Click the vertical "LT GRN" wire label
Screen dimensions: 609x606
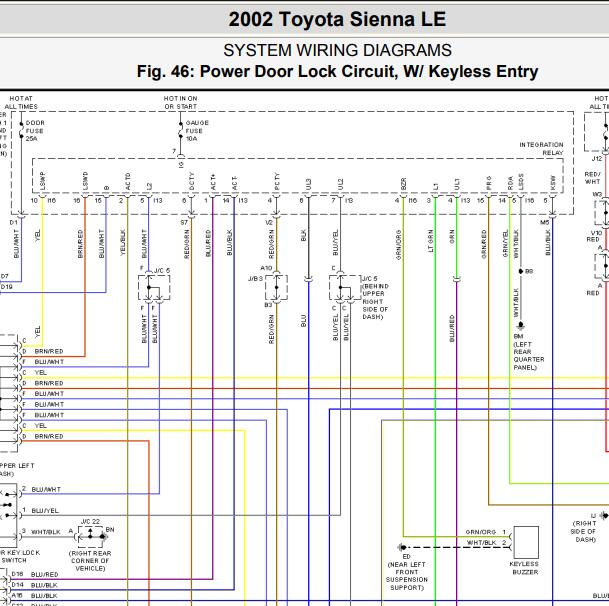[430, 241]
